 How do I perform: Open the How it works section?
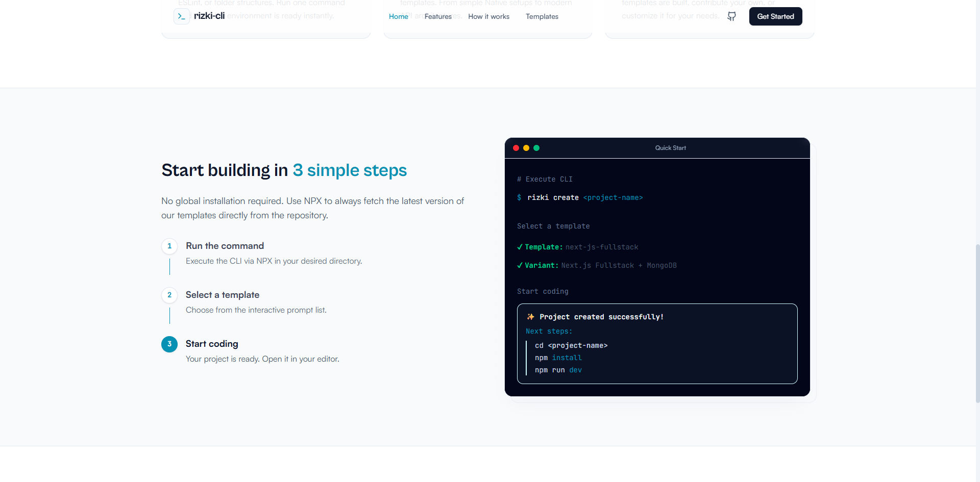[488, 16]
